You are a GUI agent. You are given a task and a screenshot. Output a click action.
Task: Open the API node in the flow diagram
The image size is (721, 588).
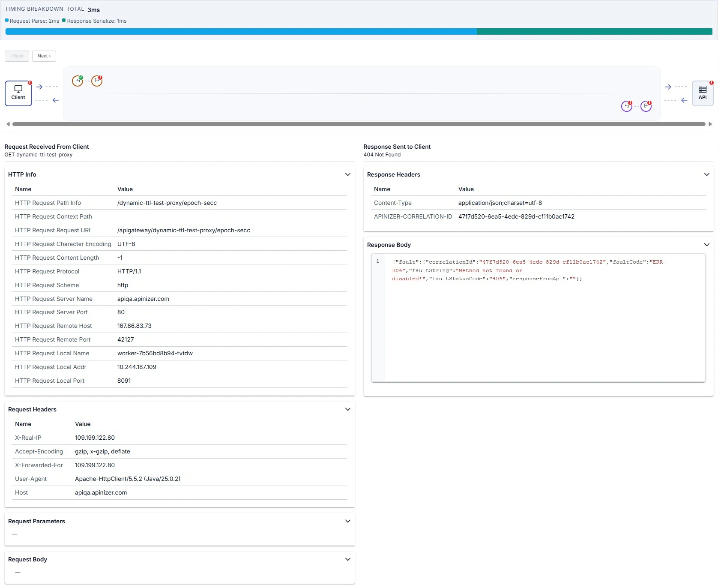703,93
